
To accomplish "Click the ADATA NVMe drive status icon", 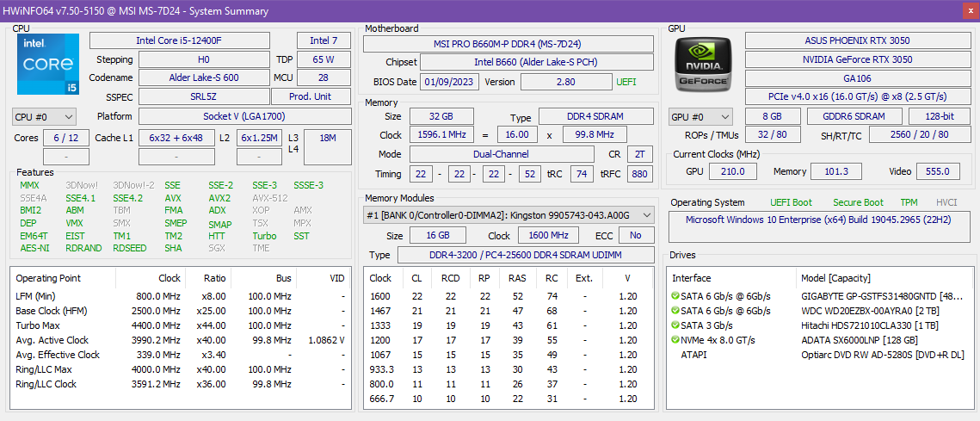I will pos(675,340).
